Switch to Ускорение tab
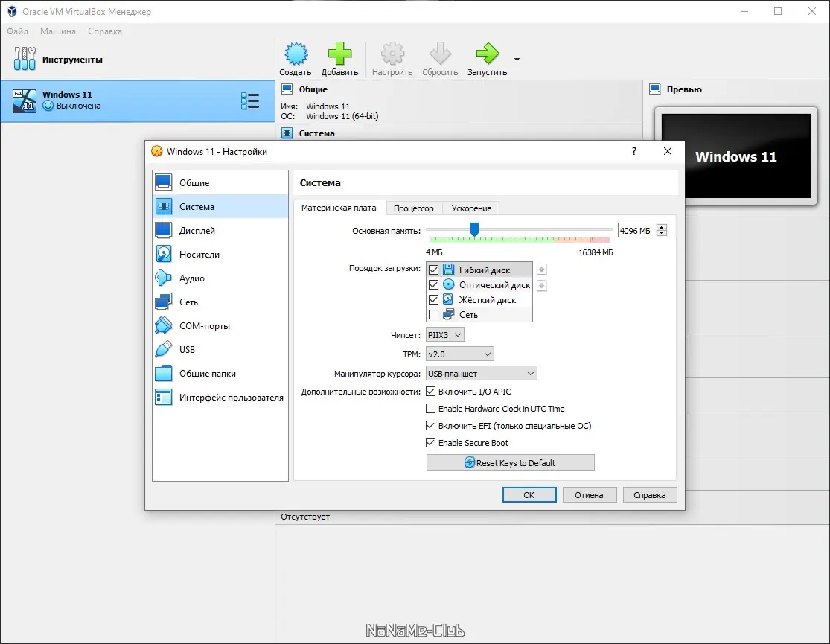The image size is (830, 644). click(x=471, y=208)
